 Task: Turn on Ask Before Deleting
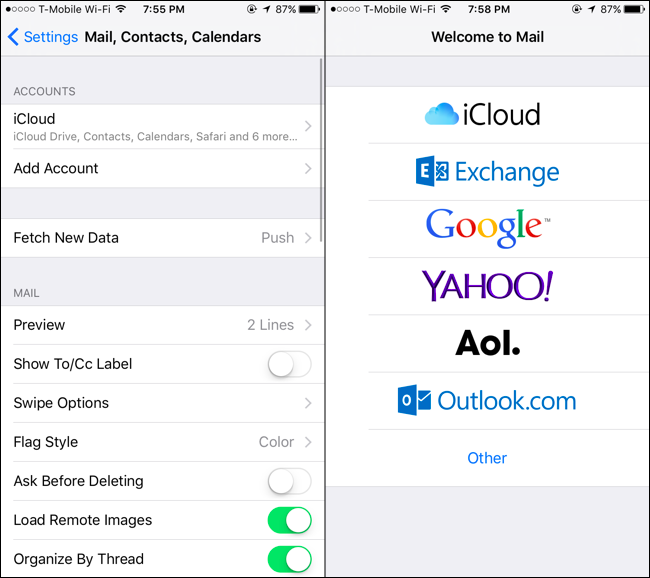[x=289, y=481]
